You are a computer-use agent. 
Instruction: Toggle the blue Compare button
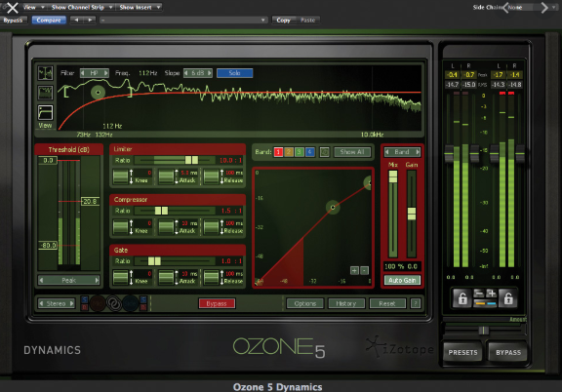[x=49, y=20]
